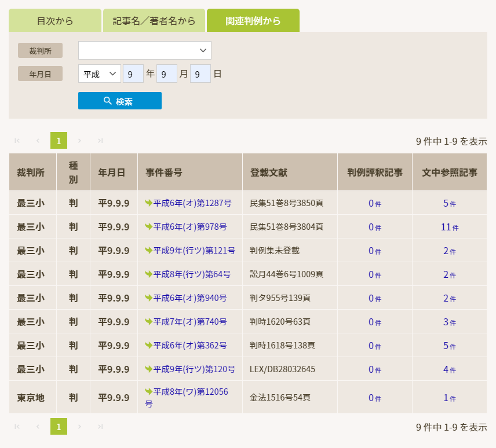The width and height of the screenshot is (496, 448).
Task: Go to last page using bottom pagination icon
Action: 100,427
